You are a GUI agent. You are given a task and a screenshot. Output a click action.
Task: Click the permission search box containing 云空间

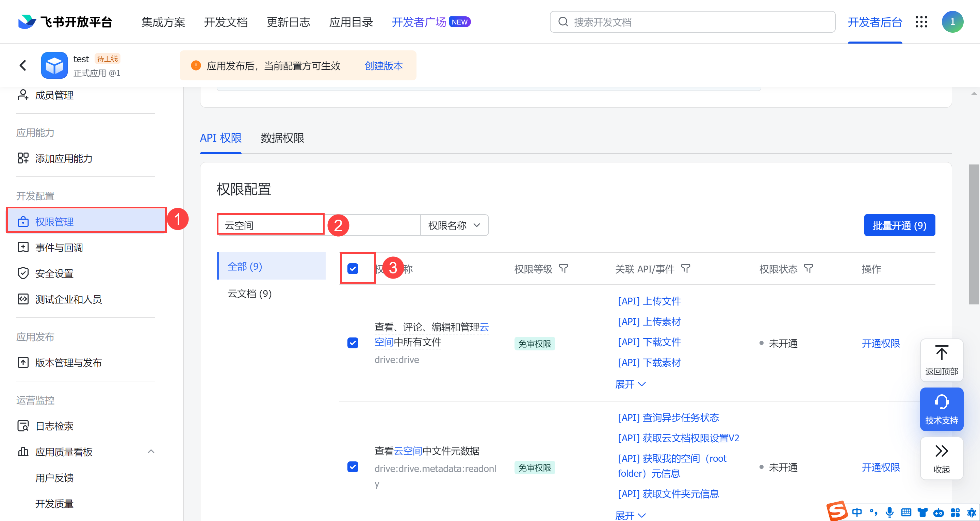point(318,225)
